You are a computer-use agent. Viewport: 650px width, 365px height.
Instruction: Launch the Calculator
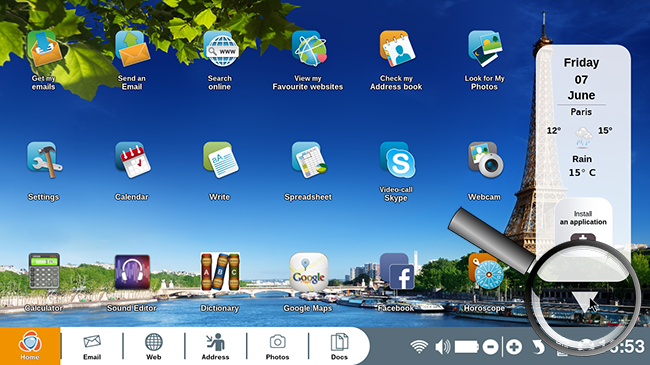(x=44, y=271)
